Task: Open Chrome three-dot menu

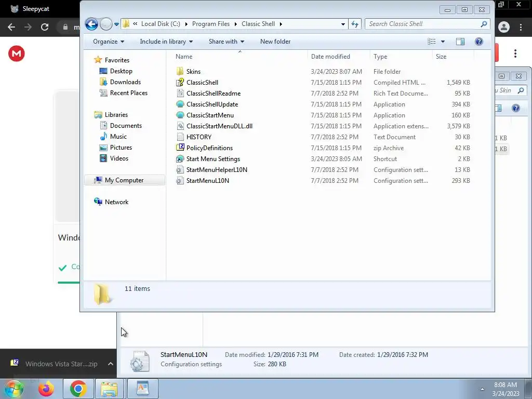Action: [x=521, y=27]
